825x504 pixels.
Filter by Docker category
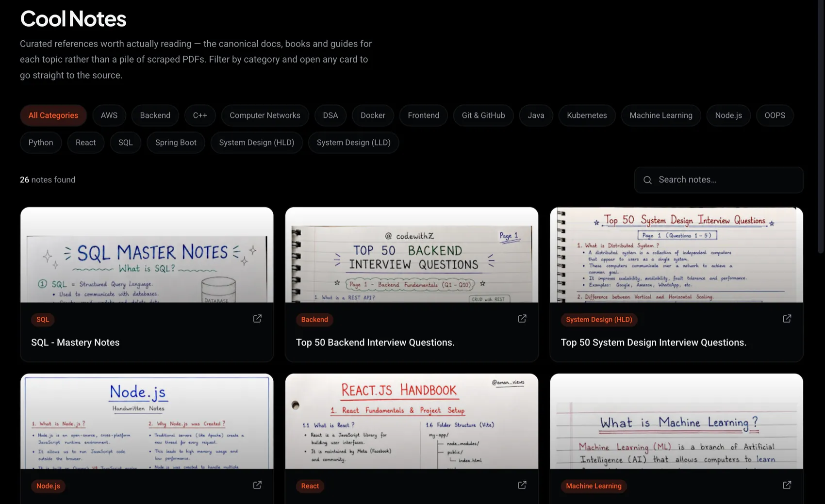coord(373,115)
